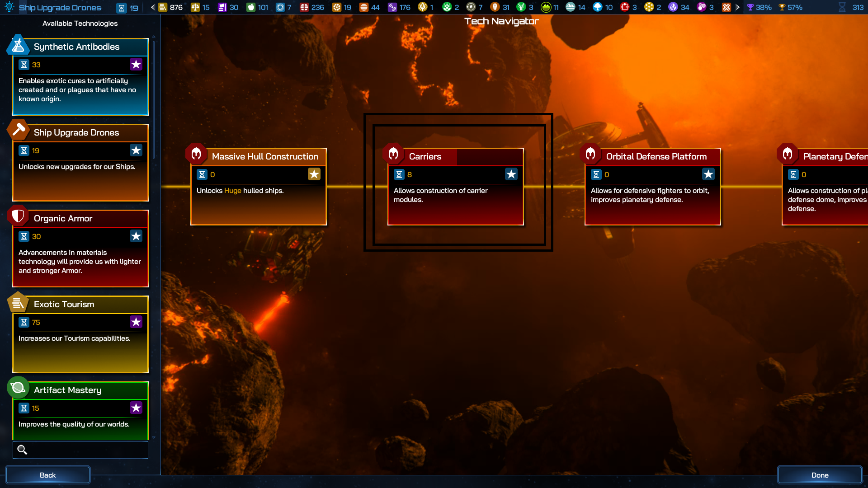Click the Organic Armor shield icon
The width and height of the screenshot is (868, 488).
[18, 216]
